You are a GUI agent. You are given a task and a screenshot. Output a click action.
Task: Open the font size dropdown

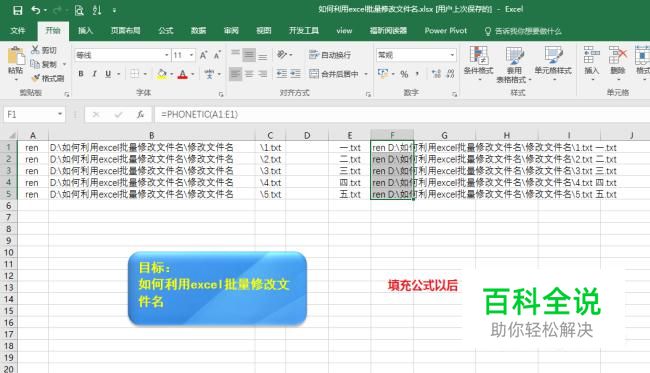pyautogui.click(x=191, y=55)
